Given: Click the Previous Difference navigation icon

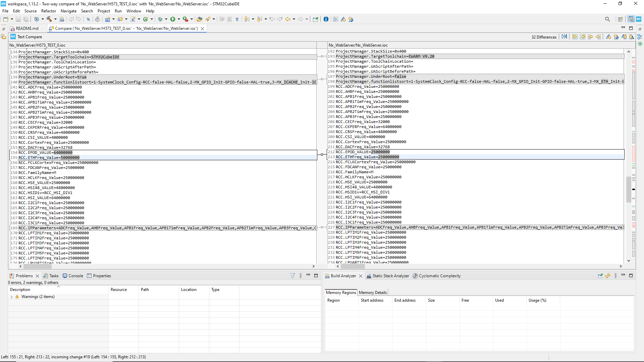Looking at the screenshot, I should click(616, 37).
